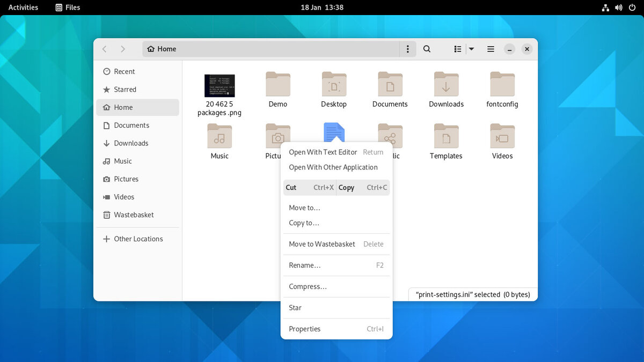Open the hamburger main menu
The width and height of the screenshot is (644, 362).
pos(491,49)
